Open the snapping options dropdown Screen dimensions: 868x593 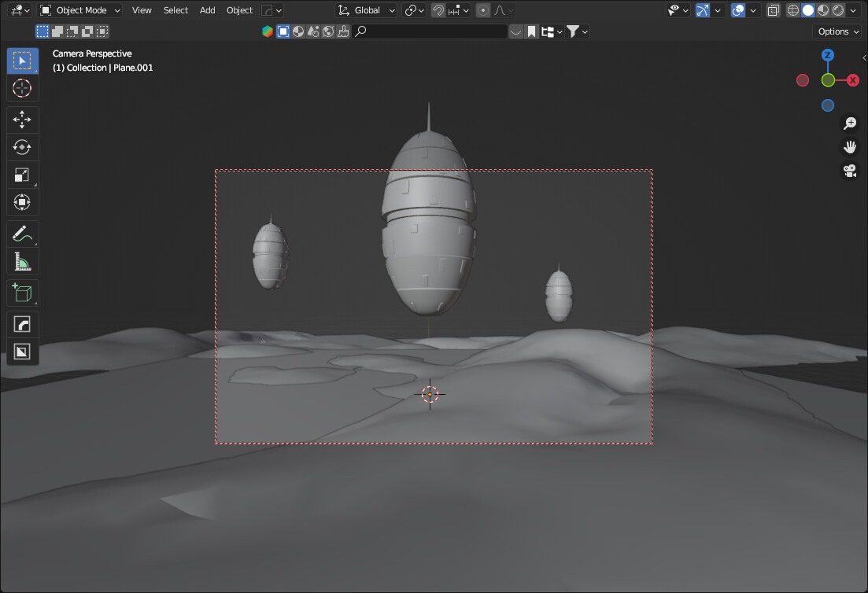pyautogui.click(x=459, y=10)
